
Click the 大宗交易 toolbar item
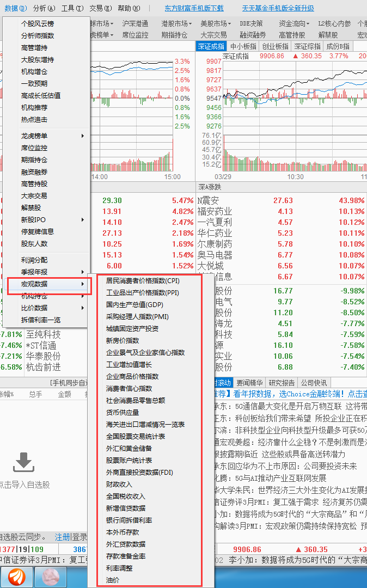[213, 35]
